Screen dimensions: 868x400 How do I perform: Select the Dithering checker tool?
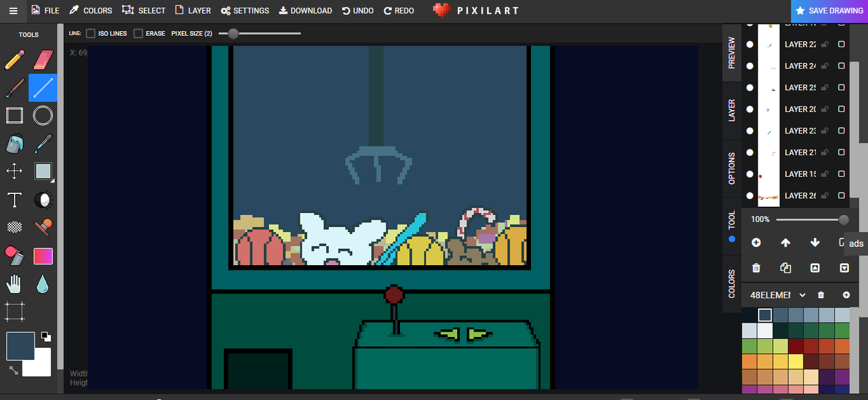pyautogui.click(x=14, y=228)
